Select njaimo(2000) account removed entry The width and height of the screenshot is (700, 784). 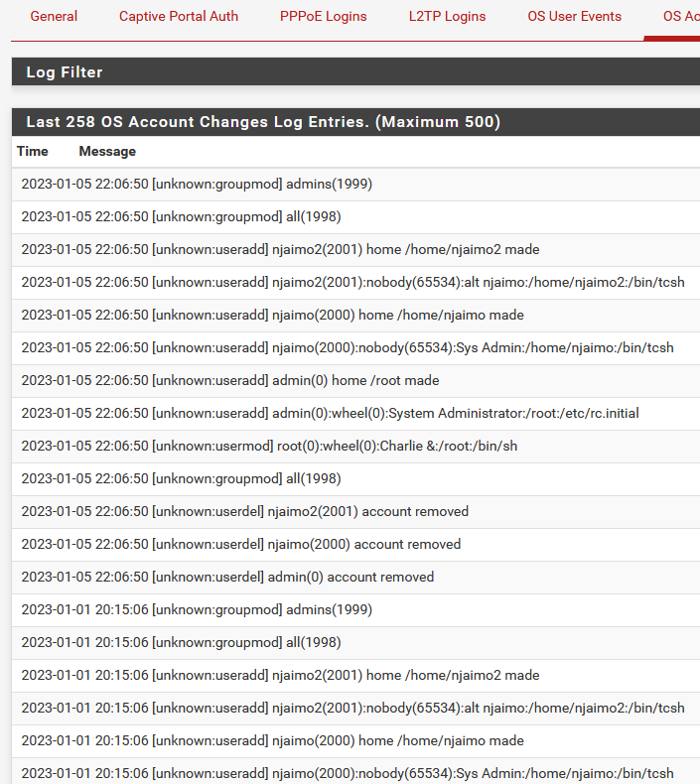pos(355,544)
